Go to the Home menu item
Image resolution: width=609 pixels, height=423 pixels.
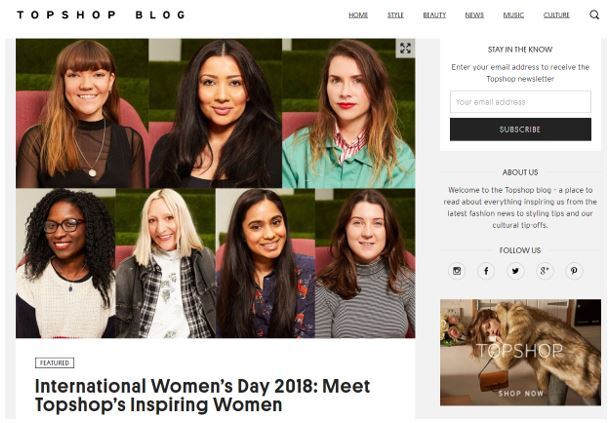pyautogui.click(x=358, y=15)
